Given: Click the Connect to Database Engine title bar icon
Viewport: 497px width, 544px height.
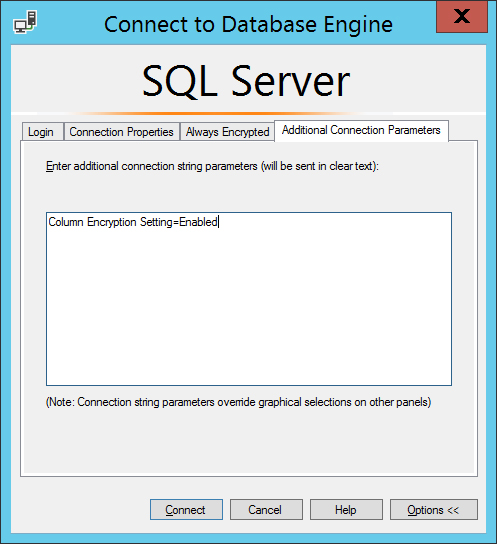Looking at the screenshot, I should point(25,22).
